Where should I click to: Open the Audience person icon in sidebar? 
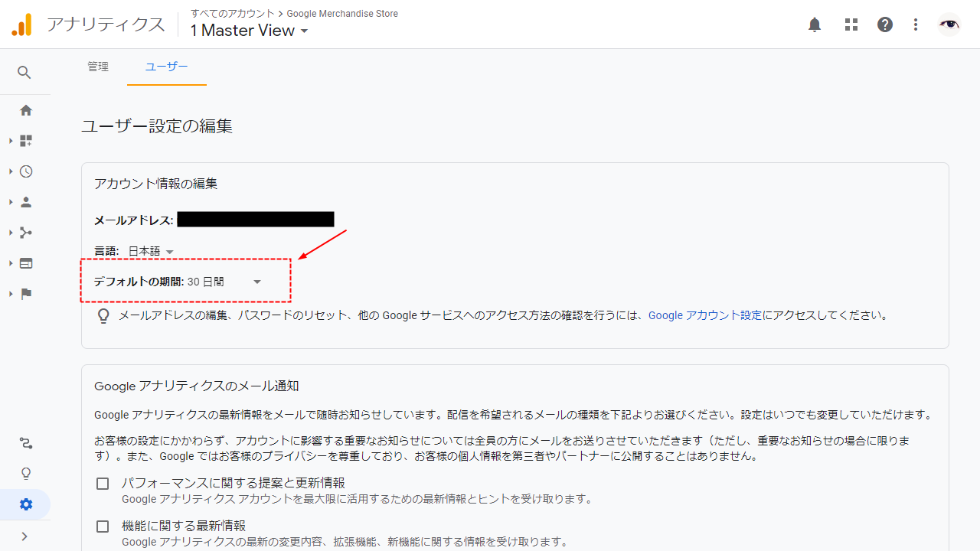pyautogui.click(x=26, y=202)
